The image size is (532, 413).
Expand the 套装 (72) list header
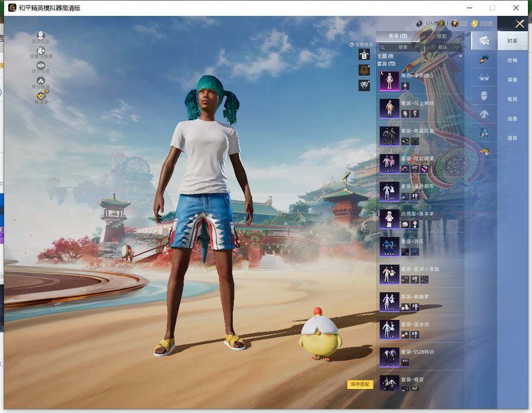coord(386,64)
